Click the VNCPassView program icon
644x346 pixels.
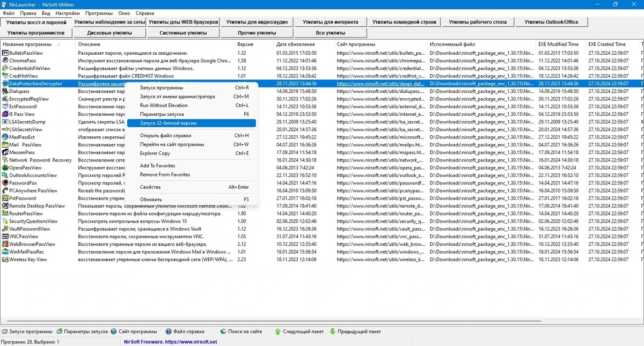[x=5, y=236]
